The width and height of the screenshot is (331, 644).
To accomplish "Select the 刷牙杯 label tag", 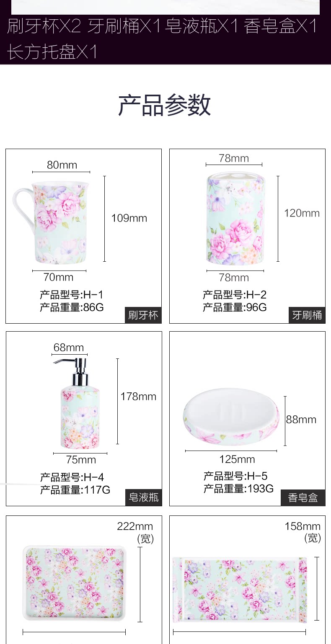I will click(143, 315).
